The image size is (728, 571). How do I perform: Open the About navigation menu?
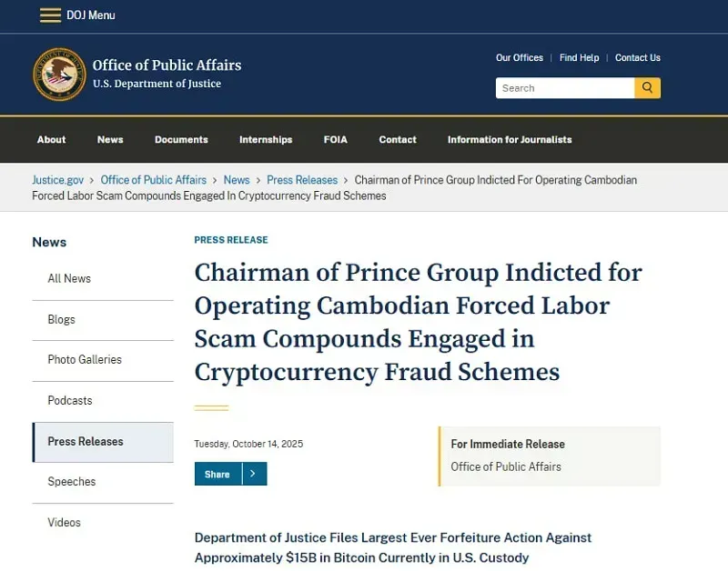pos(51,140)
